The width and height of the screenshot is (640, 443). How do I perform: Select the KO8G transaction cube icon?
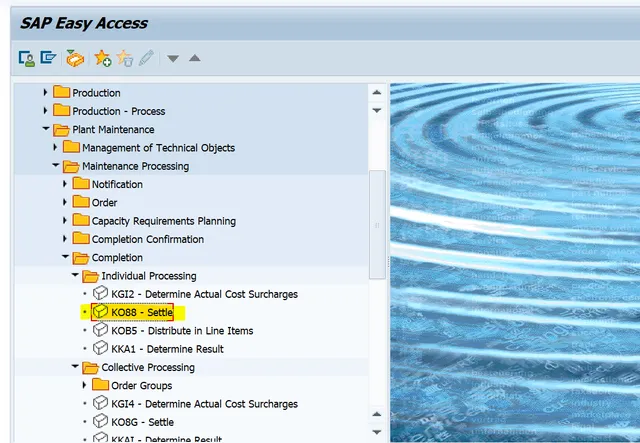[x=100, y=421]
